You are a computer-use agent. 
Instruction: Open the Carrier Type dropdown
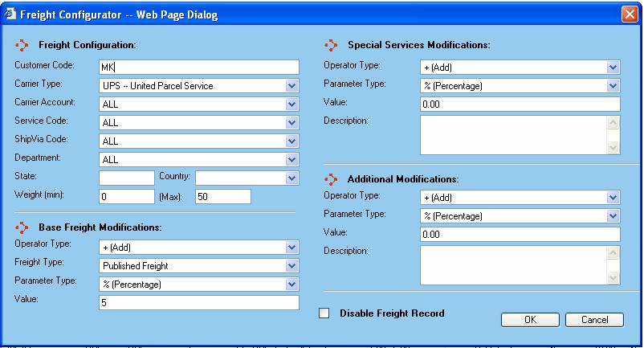tap(291, 85)
